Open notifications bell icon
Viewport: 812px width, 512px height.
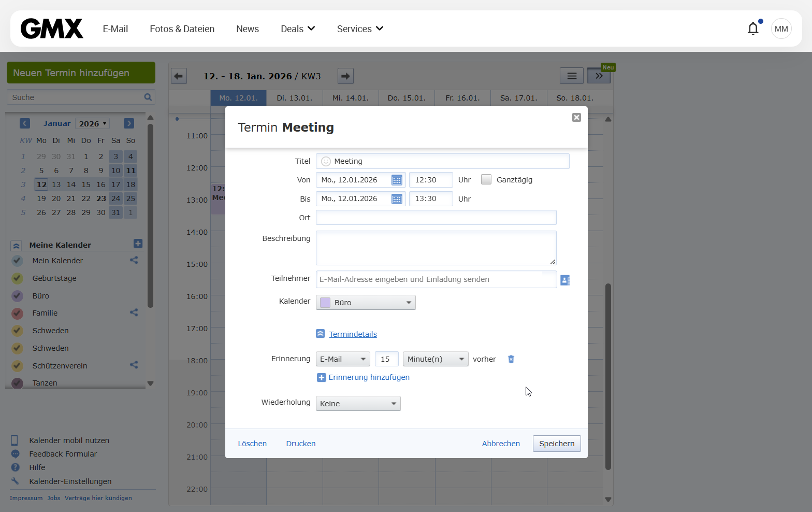[753, 29]
